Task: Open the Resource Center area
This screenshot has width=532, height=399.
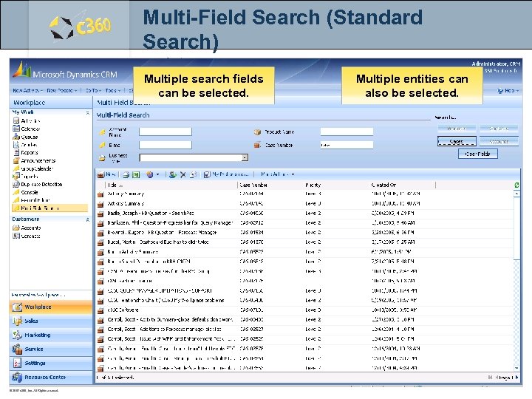Action: [51, 377]
